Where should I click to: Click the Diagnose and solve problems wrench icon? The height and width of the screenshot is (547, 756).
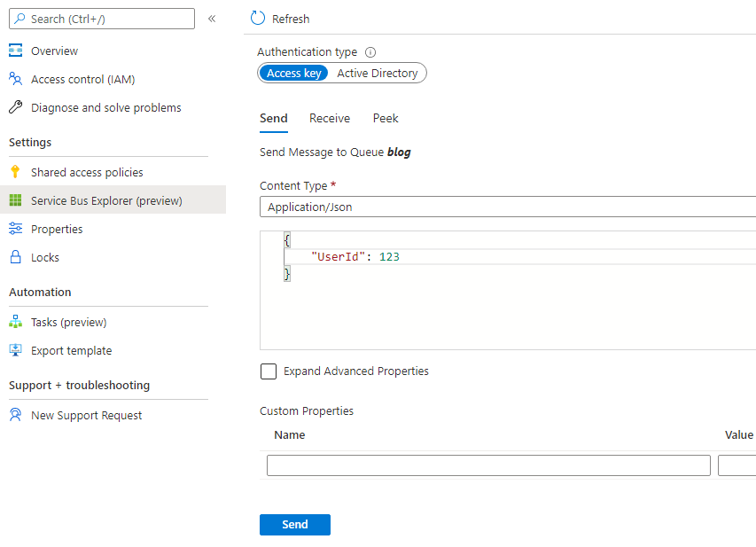(x=15, y=107)
